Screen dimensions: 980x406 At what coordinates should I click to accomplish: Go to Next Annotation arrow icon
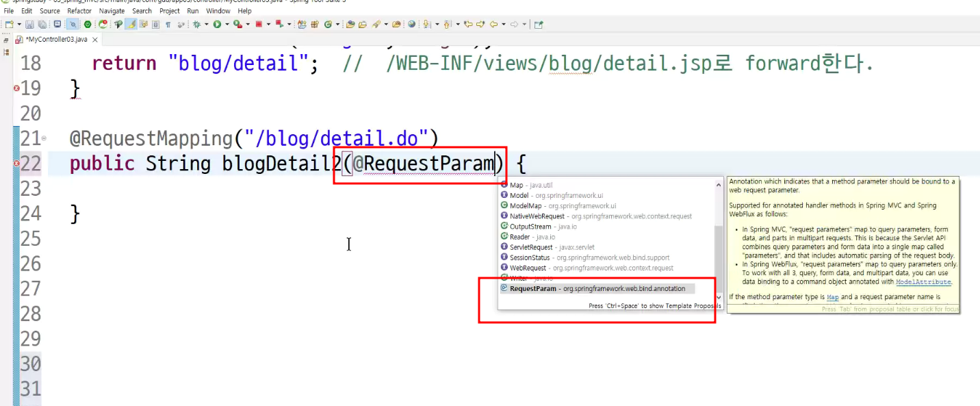[426, 24]
